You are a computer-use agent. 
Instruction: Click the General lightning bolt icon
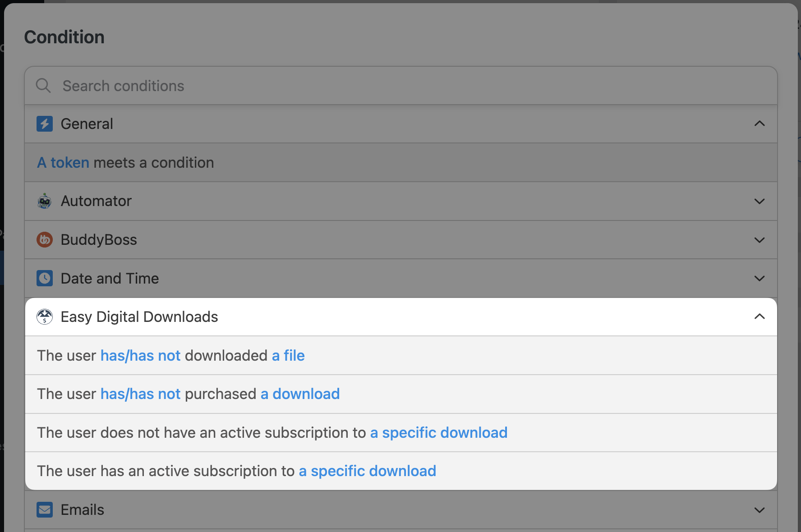(45, 124)
